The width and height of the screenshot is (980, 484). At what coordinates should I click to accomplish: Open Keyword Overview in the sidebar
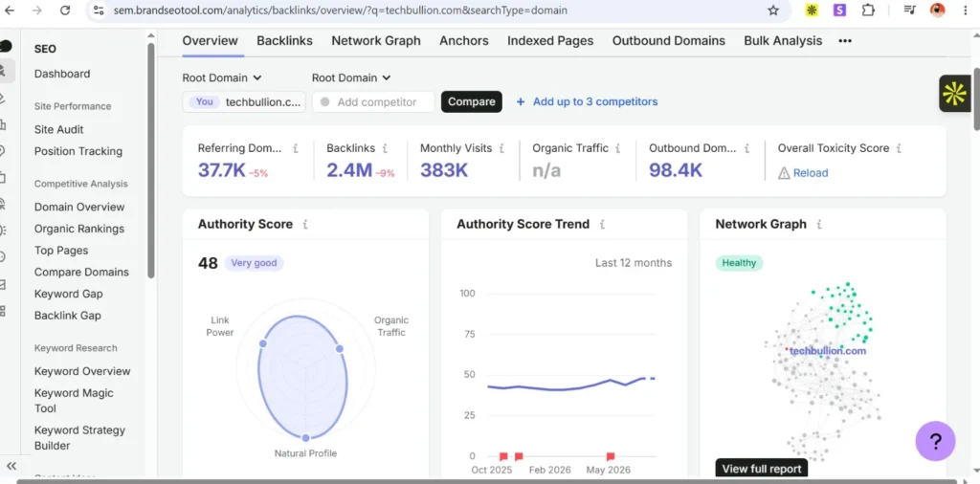[82, 371]
